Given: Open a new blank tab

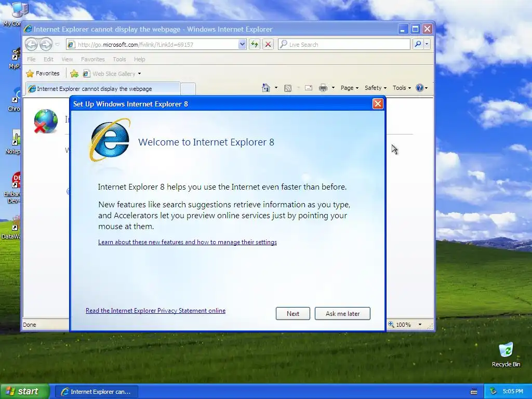Looking at the screenshot, I should point(188,89).
